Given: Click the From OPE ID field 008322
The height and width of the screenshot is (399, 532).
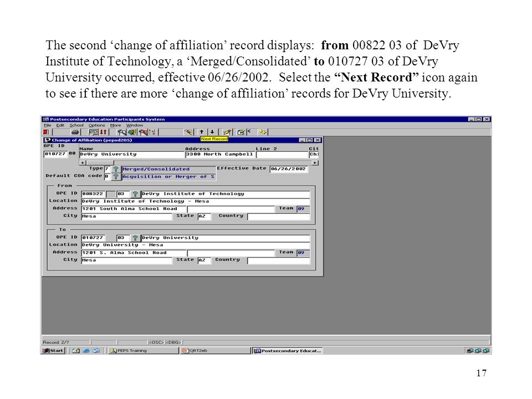Looking at the screenshot, I should (x=93, y=194).
